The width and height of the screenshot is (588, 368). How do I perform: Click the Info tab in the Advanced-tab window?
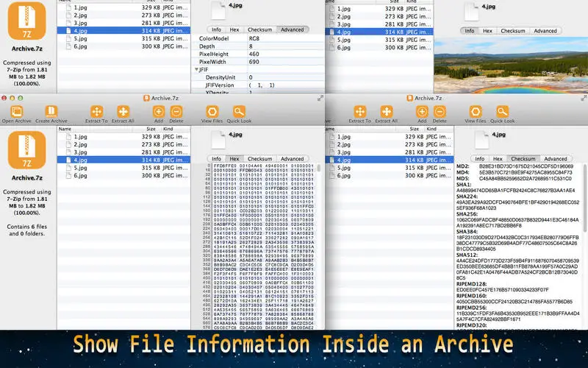[216, 29]
